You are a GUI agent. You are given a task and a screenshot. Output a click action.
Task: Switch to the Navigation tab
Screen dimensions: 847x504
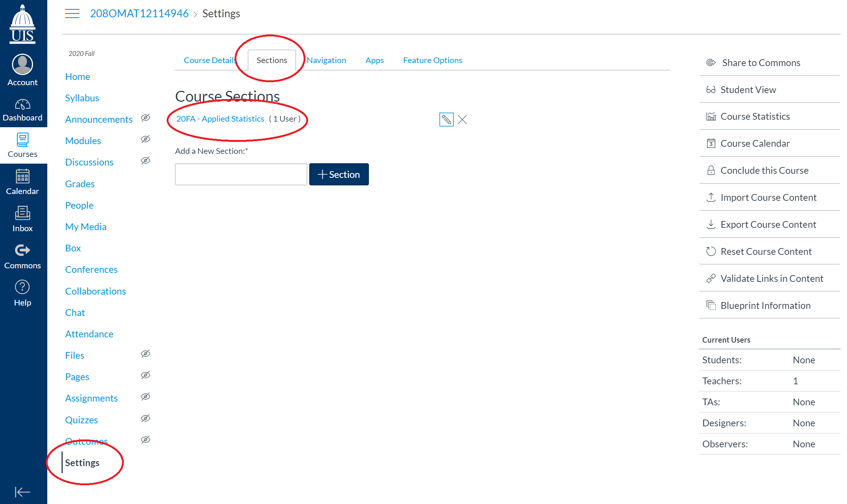click(326, 60)
